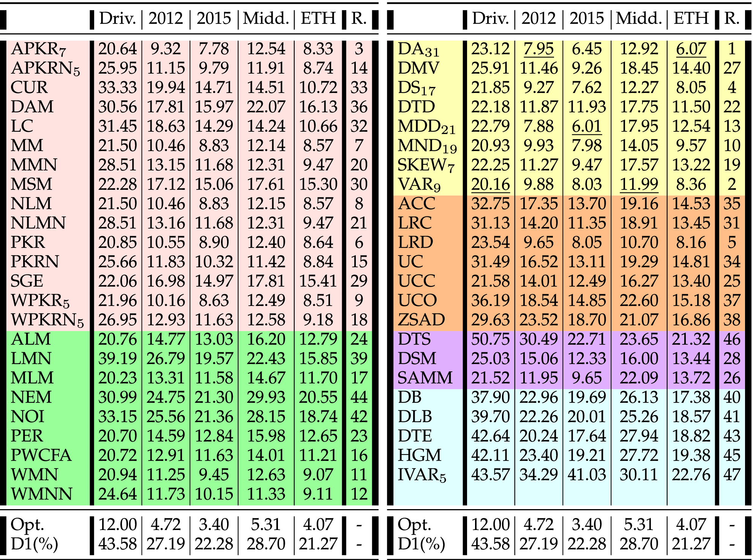Click value 22.07 in the DAM row
Screen dimensions: 753x560
tap(266, 107)
